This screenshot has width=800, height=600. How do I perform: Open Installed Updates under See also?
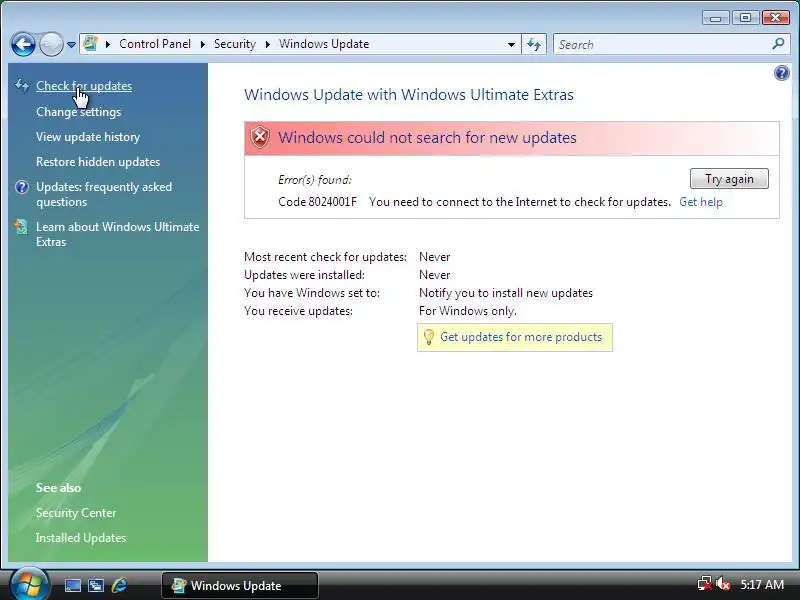point(81,538)
